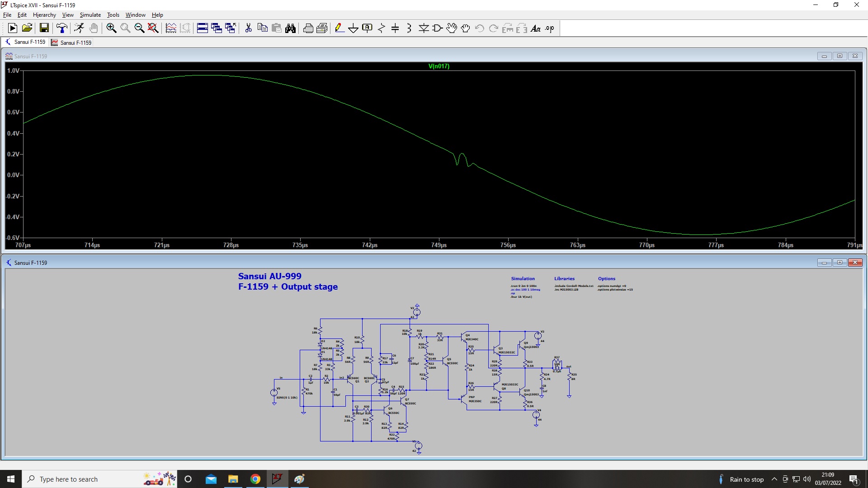The height and width of the screenshot is (488, 868).
Task: Click the V(n017) trace label
Action: coord(439,66)
